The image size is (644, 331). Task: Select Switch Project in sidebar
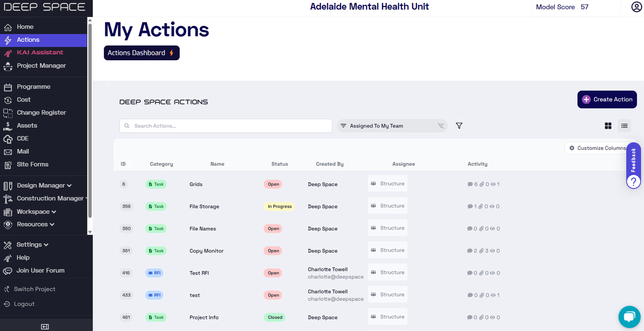(x=34, y=289)
